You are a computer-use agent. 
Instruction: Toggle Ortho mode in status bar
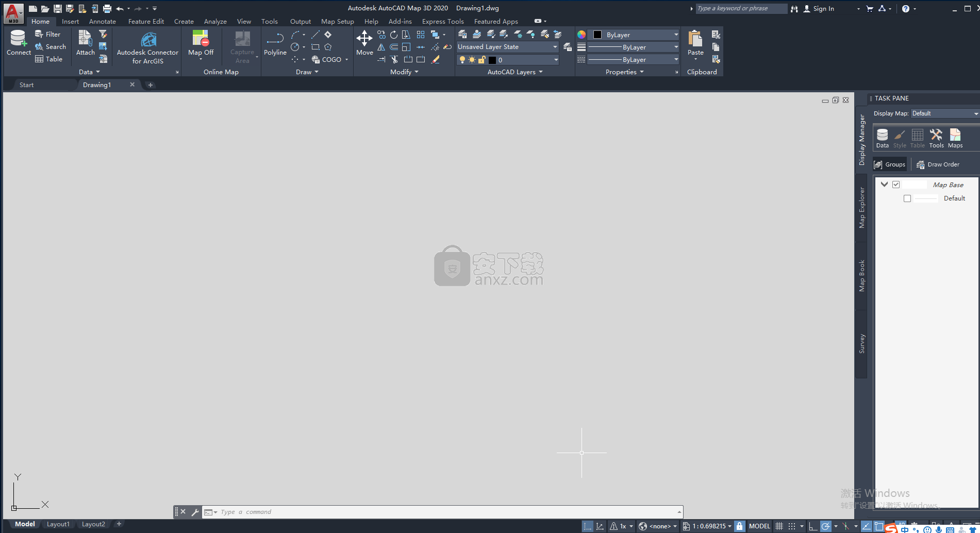pyautogui.click(x=812, y=526)
